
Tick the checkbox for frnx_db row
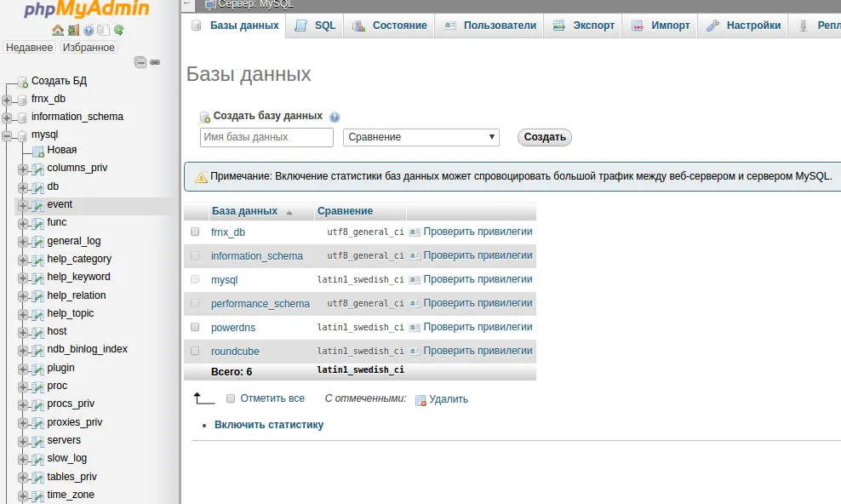coord(195,232)
